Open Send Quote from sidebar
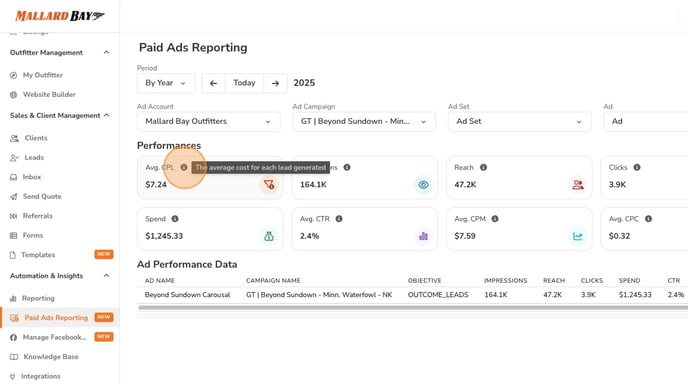This screenshot has width=688, height=384. pyautogui.click(x=42, y=197)
